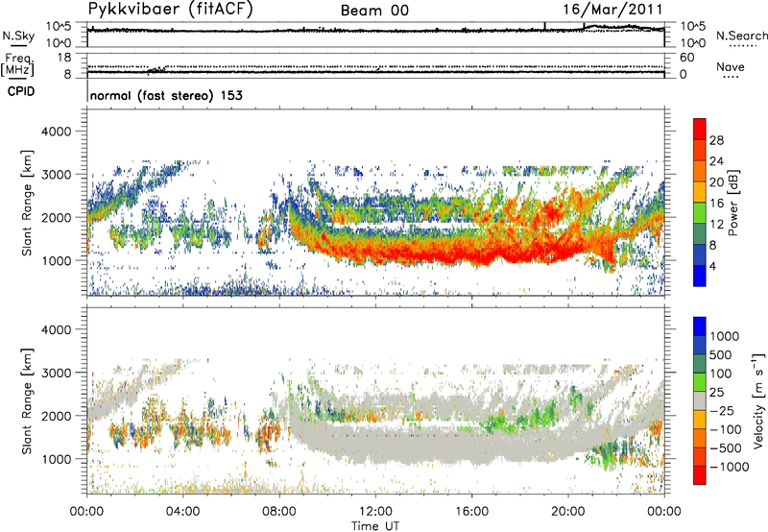
Task: Click the '4' label on the power color bar
Action: tap(712, 267)
